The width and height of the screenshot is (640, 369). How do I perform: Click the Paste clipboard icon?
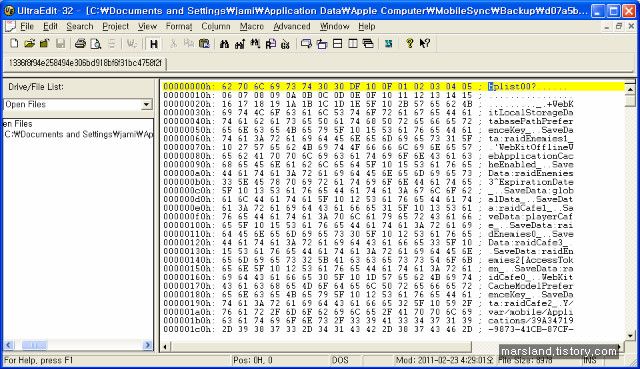[x=204, y=43]
